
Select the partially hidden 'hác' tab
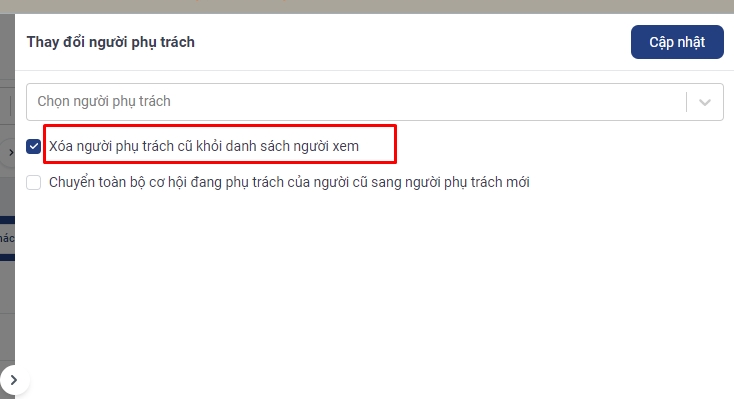click(x=7, y=238)
